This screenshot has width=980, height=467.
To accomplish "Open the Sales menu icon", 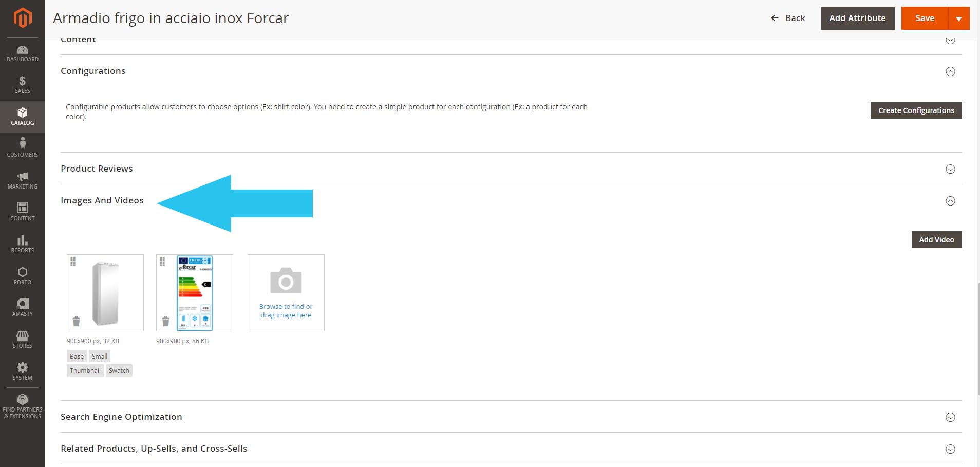I will [23, 85].
